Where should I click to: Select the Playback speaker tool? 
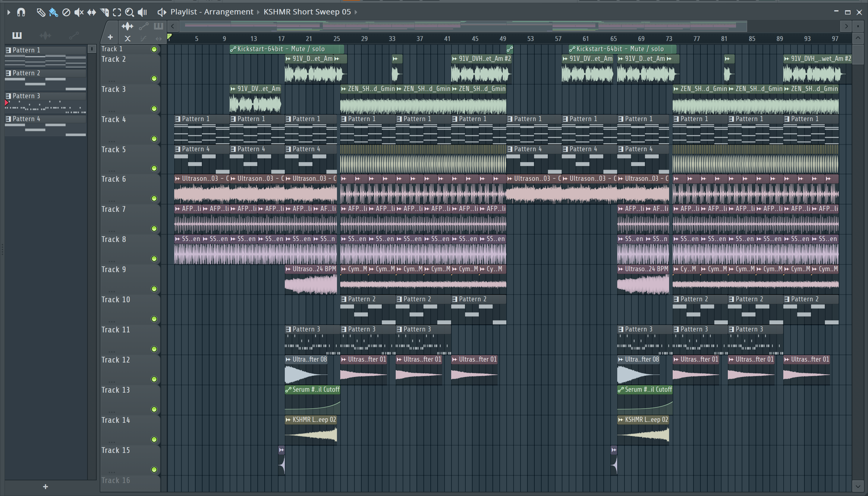pyautogui.click(x=142, y=12)
